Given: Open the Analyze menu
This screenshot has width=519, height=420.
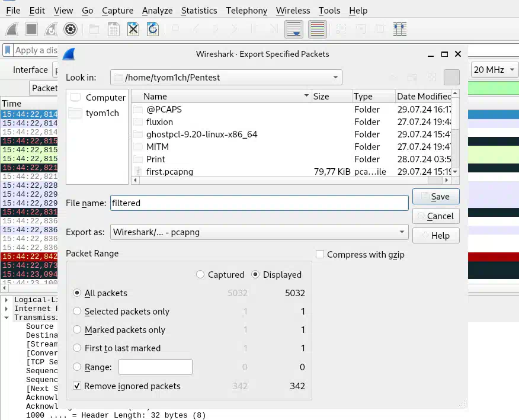Looking at the screenshot, I should click(157, 11).
